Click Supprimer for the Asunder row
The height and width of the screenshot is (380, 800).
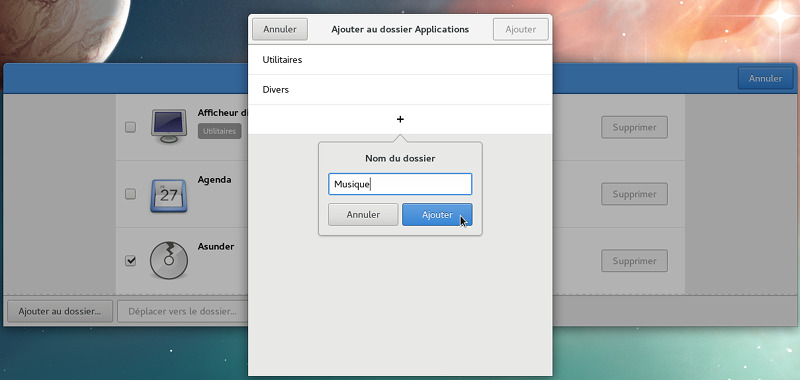[634, 261]
